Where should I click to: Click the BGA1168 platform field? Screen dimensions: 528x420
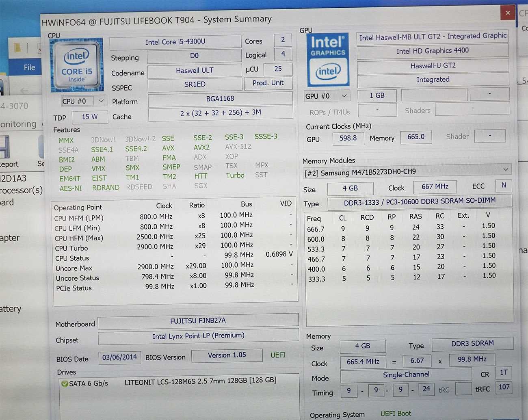click(x=220, y=99)
